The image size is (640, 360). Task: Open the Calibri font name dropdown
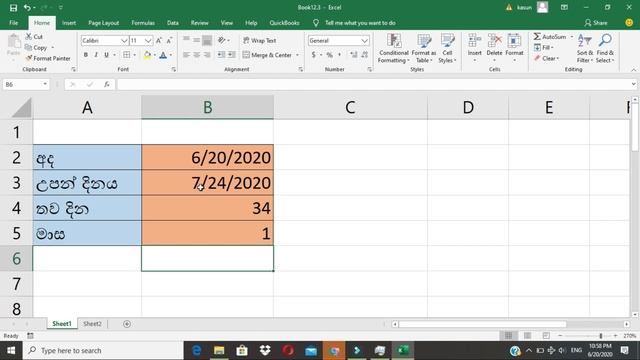[x=124, y=40]
